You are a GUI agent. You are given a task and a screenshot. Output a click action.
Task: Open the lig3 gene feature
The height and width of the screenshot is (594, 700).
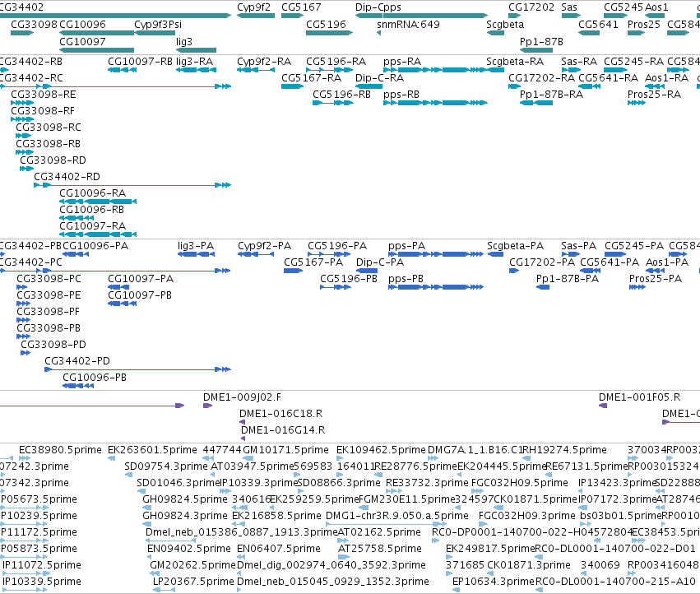pos(196,50)
